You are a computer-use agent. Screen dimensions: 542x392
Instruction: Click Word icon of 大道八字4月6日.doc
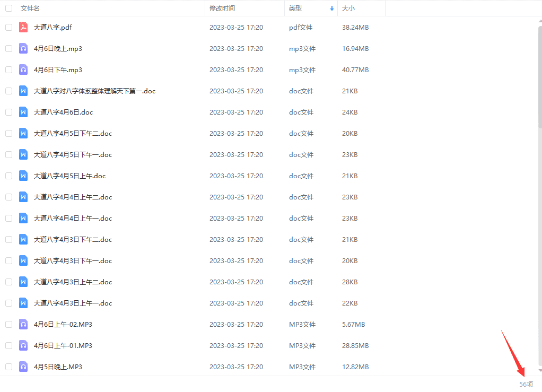pyautogui.click(x=23, y=112)
